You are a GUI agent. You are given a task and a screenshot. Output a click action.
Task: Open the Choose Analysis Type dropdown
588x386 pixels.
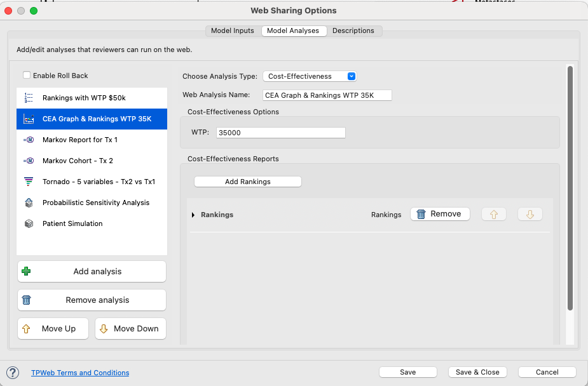click(310, 76)
